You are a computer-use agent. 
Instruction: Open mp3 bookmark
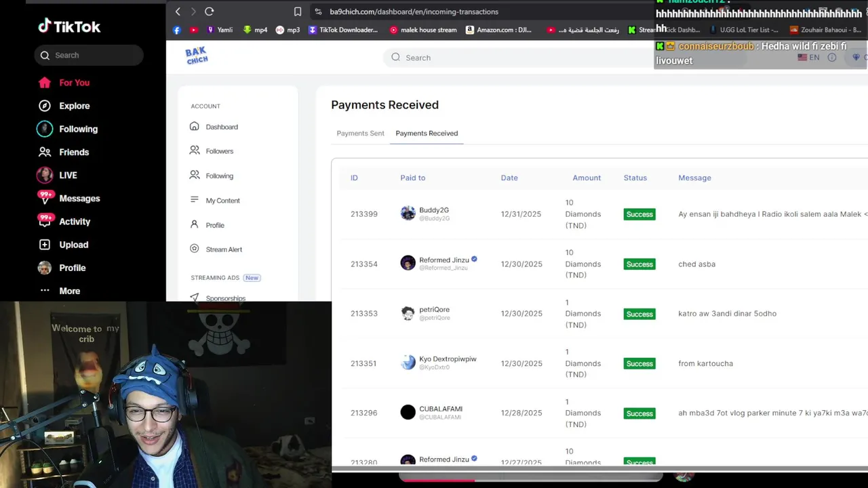pos(288,30)
